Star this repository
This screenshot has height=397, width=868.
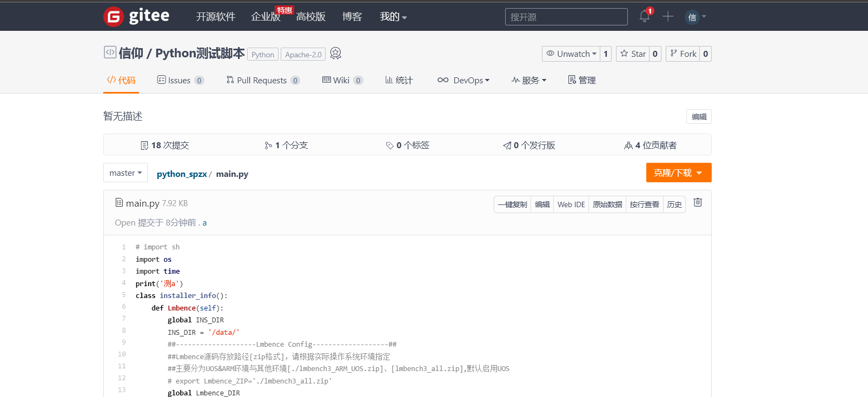click(x=633, y=54)
